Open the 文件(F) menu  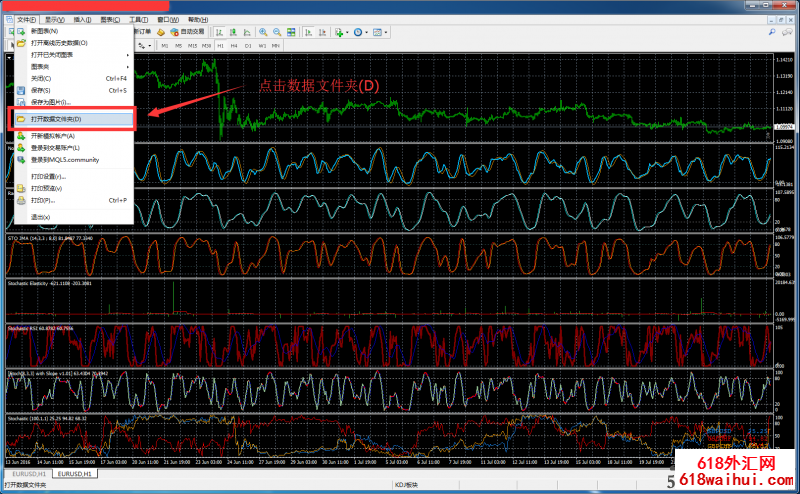[x=26, y=19]
